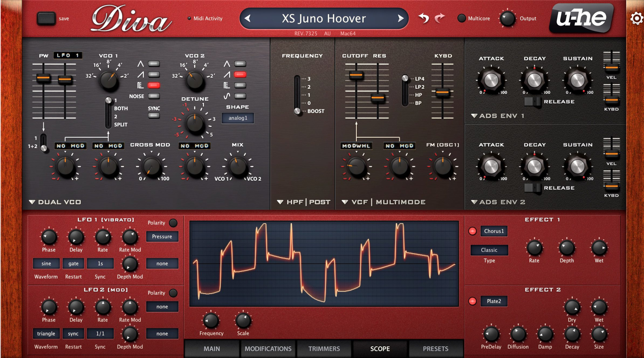Advance to the next preset with the right arrow
The width and height of the screenshot is (644, 358).
click(400, 19)
